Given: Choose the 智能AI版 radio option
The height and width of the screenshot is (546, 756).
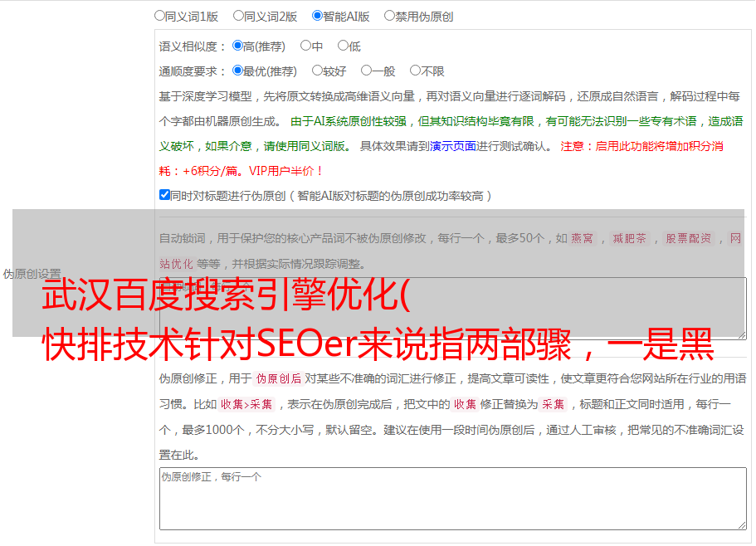Looking at the screenshot, I should pyautogui.click(x=317, y=16).
